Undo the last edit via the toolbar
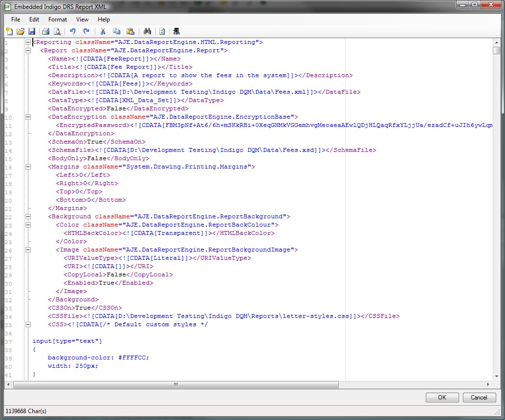The image size is (505, 420). pyautogui.click(x=73, y=32)
